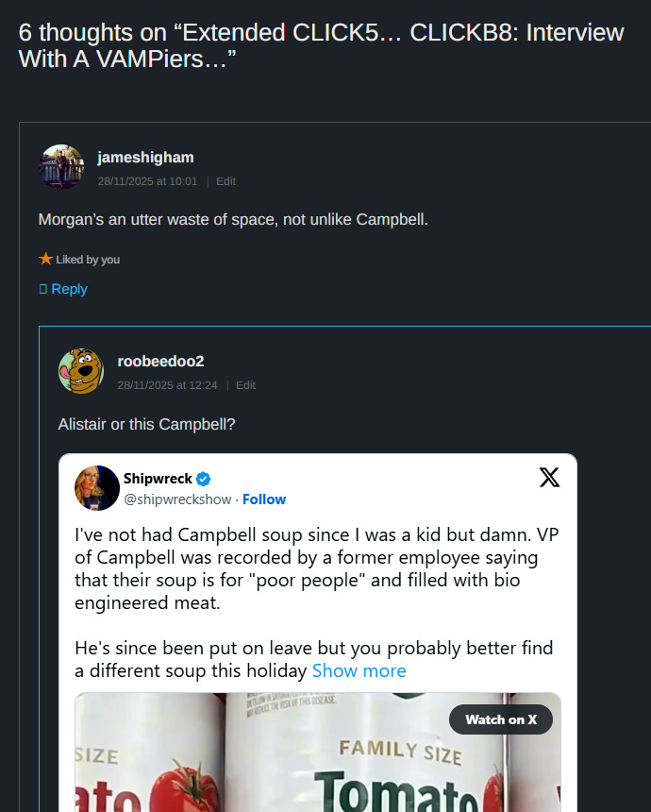Click roobeedoo2's Scooby-Doo avatar
The width and height of the screenshot is (651, 812).
81,371
